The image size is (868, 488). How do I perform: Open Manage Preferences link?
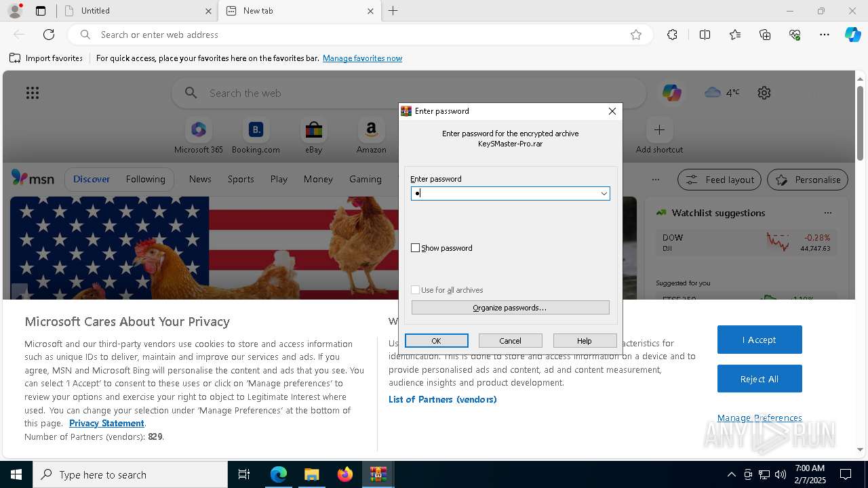click(x=759, y=418)
